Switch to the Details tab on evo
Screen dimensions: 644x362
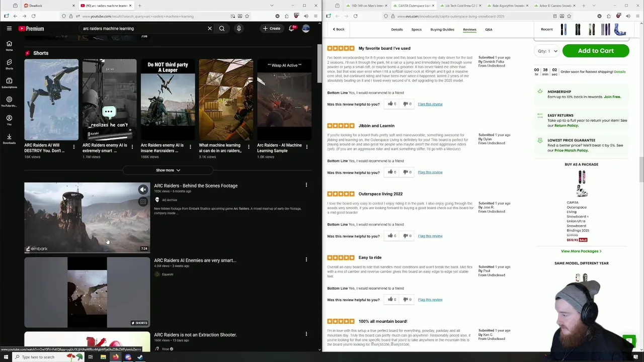coord(397,29)
